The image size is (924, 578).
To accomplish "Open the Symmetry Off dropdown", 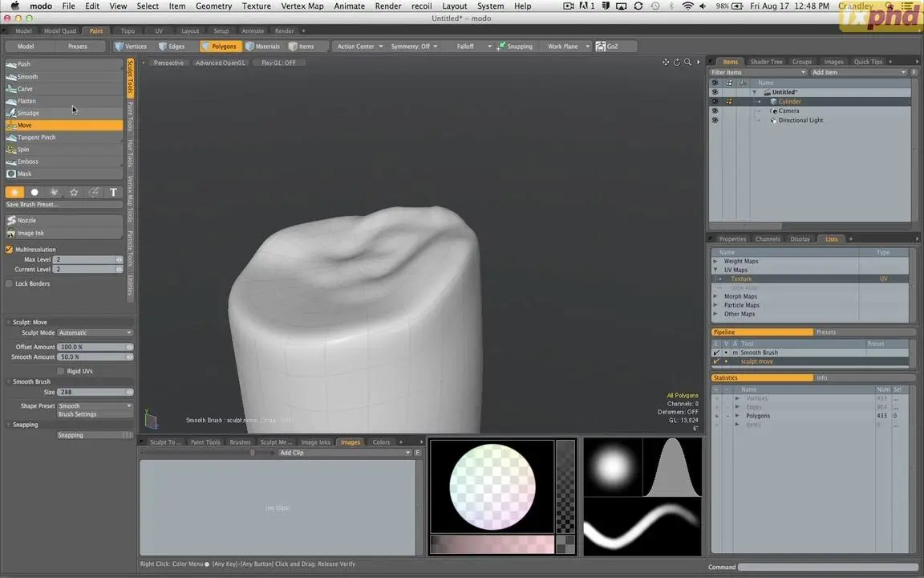I will [x=414, y=46].
